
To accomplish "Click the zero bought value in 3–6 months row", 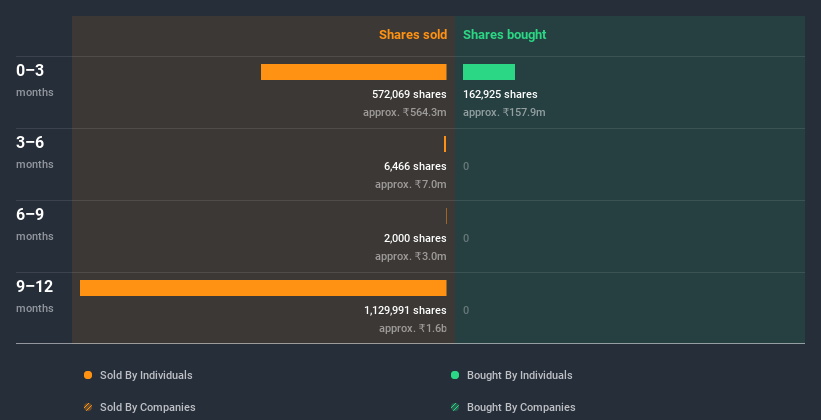I will pyautogui.click(x=466, y=167).
